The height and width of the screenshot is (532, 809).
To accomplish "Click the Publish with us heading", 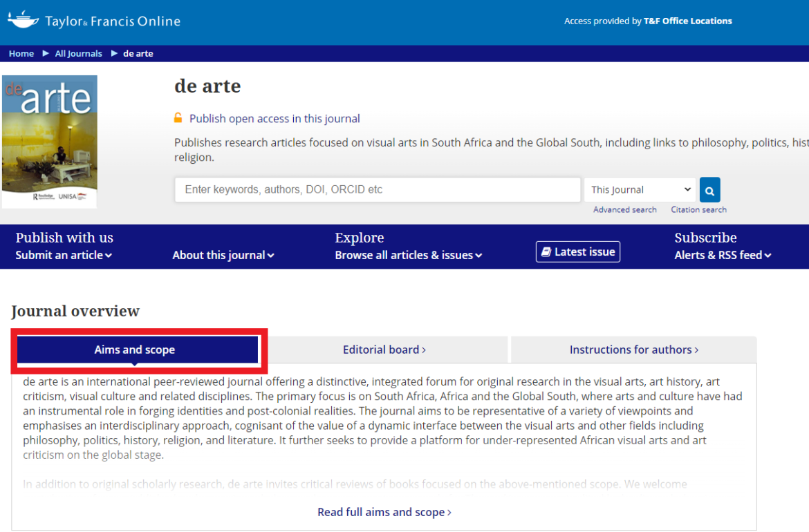I will click(x=64, y=238).
